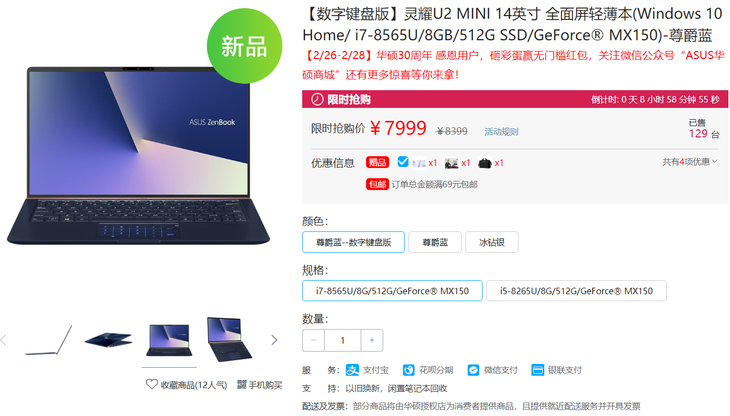Choose the i5-8265U/8G/512G specification
730x416 pixels.
[x=576, y=291]
